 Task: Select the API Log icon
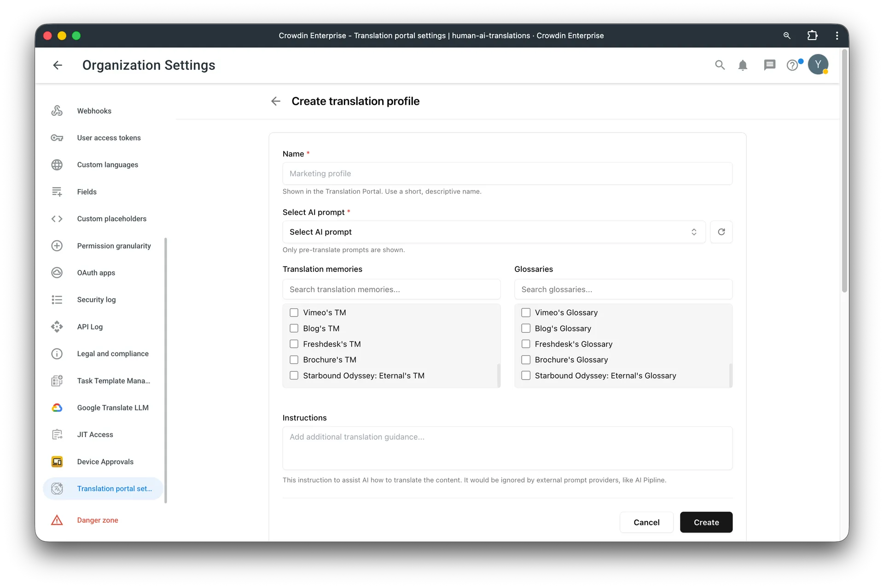57,327
